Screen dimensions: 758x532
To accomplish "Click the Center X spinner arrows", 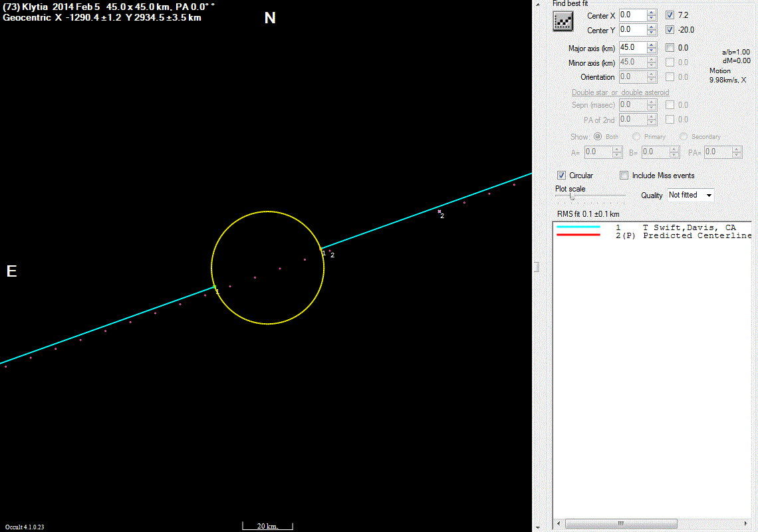I will point(652,15).
